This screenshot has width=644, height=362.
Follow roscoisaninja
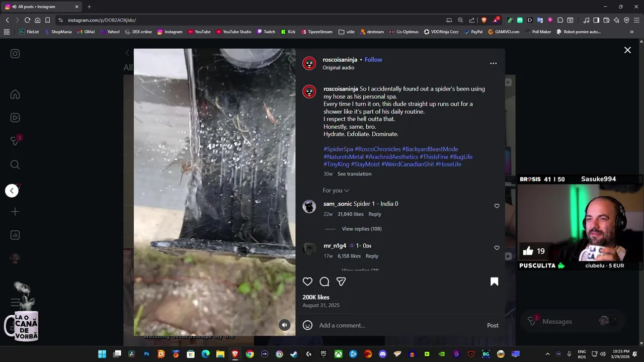[x=373, y=60]
